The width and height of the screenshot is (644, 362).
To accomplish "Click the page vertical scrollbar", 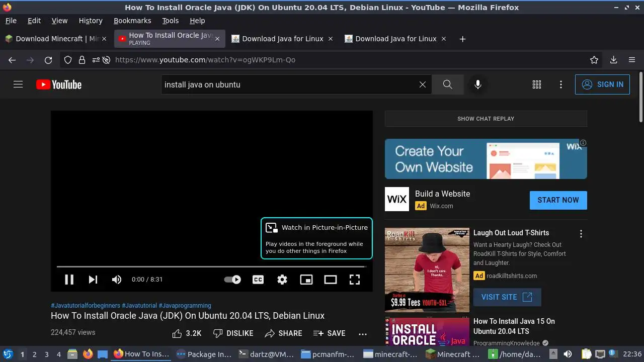I will (x=640, y=97).
